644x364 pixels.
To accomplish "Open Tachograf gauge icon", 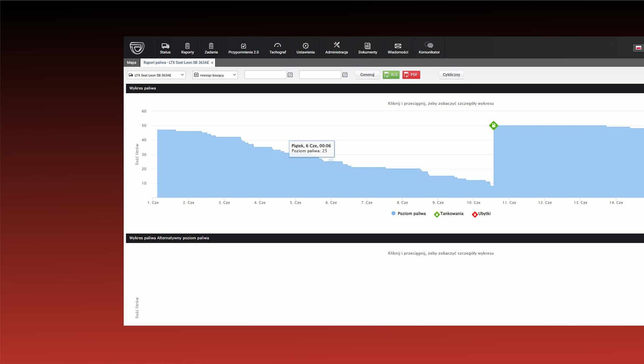I will [x=277, y=45].
